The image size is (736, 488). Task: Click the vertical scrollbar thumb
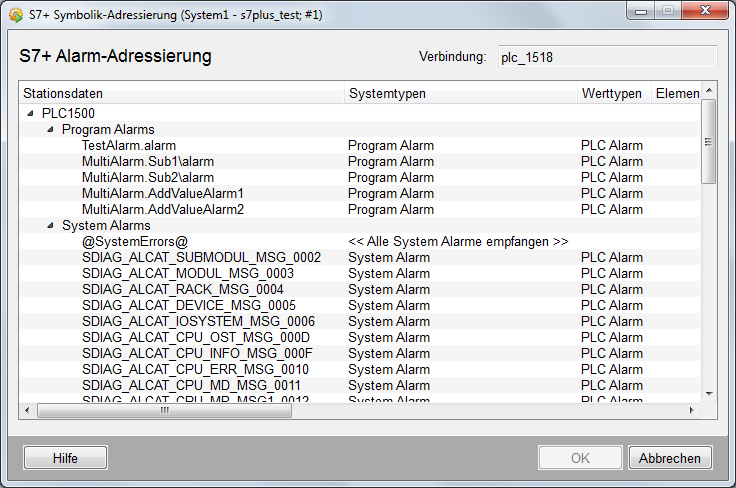click(x=709, y=141)
